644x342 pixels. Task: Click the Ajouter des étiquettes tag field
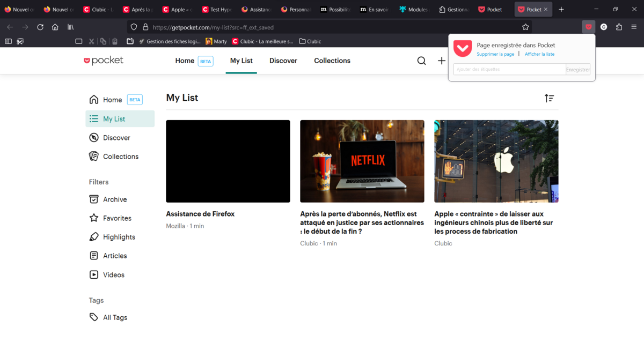pyautogui.click(x=509, y=70)
